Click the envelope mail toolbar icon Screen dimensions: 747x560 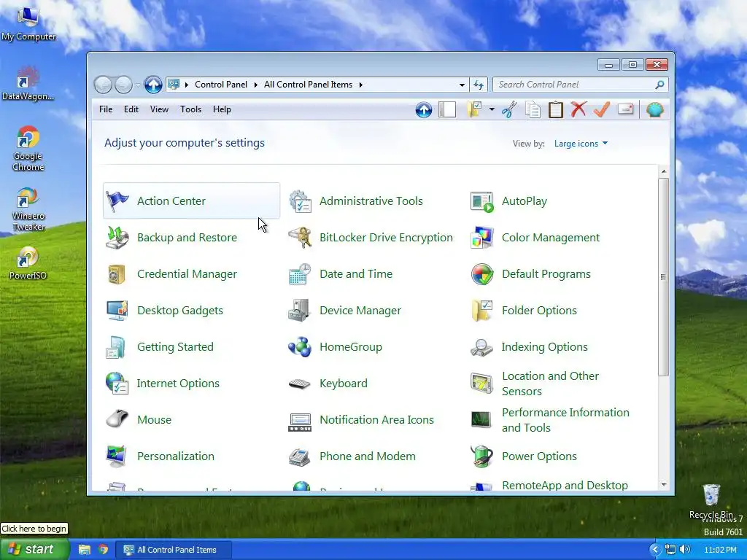(625, 109)
